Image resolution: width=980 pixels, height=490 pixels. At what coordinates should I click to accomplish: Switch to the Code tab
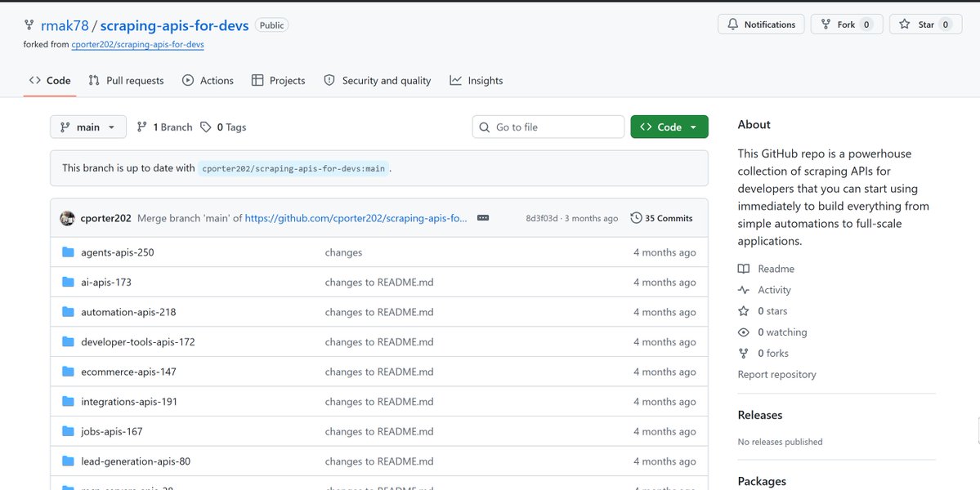50,81
